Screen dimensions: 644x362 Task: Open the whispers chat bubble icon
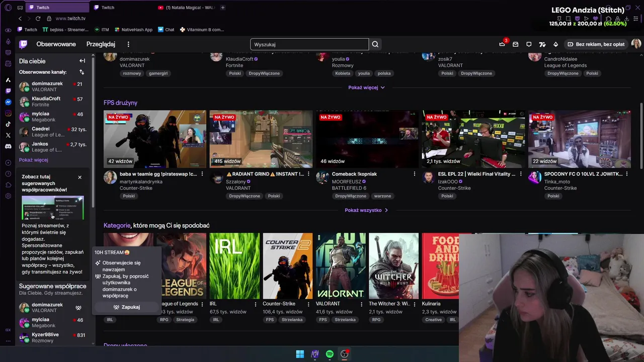coord(529,44)
